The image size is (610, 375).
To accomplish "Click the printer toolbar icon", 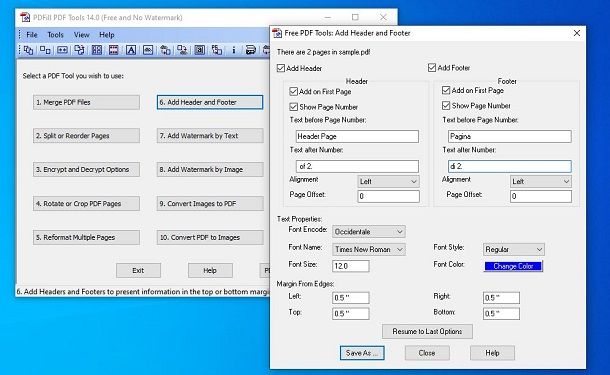I will [251, 50].
